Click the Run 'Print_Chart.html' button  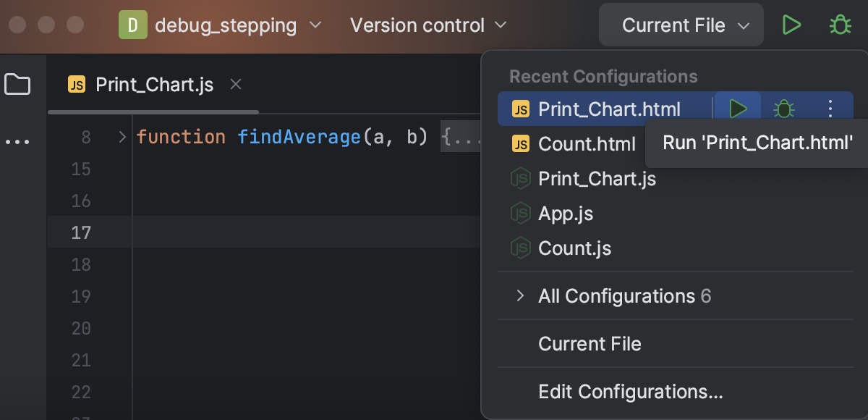pyautogui.click(x=755, y=143)
